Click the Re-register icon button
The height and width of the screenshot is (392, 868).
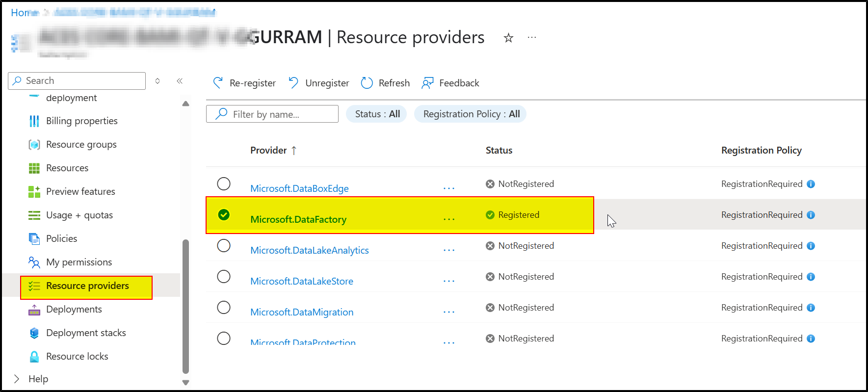(244, 83)
